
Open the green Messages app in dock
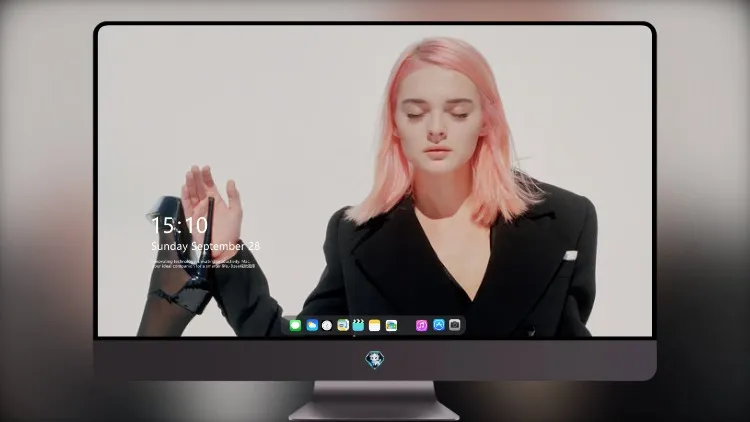point(295,325)
